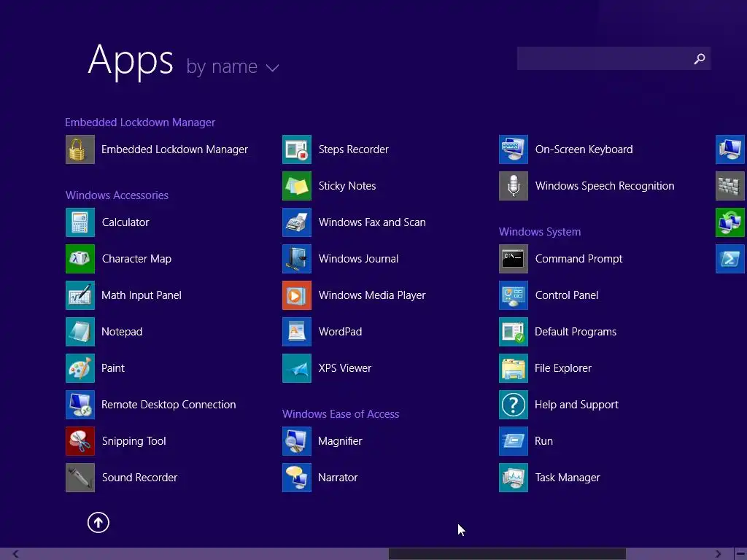Open the Control Panel icon
The width and height of the screenshot is (747, 560).
click(x=514, y=295)
